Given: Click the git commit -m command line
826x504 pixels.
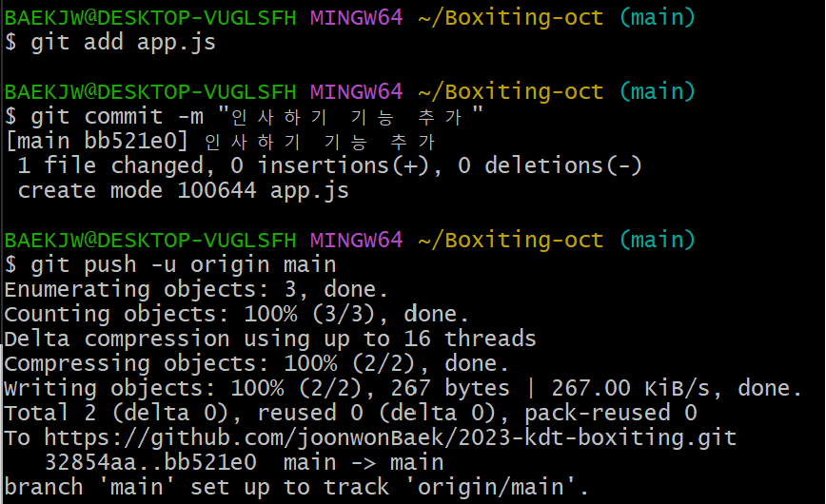Looking at the screenshot, I should pos(244,116).
